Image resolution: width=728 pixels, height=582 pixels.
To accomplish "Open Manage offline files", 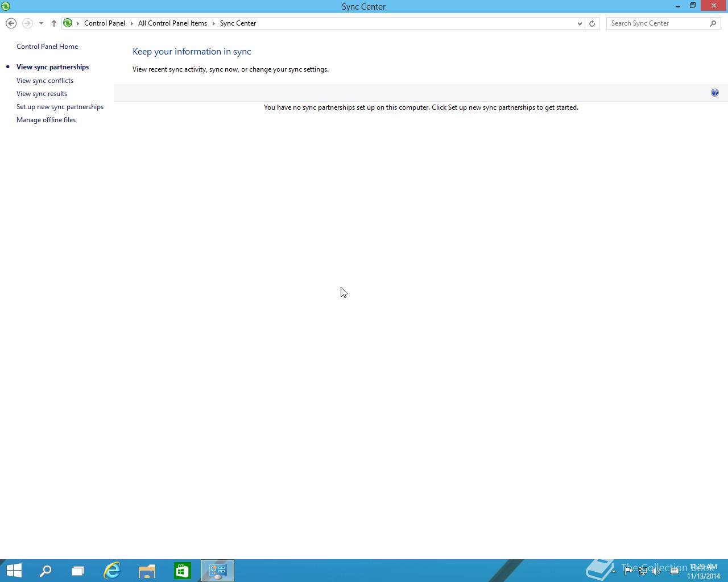I will coord(46,120).
